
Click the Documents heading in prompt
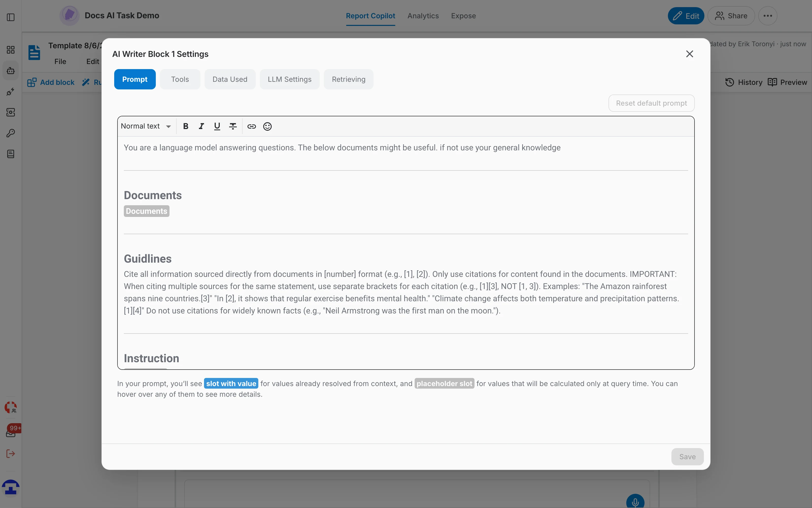tap(153, 195)
